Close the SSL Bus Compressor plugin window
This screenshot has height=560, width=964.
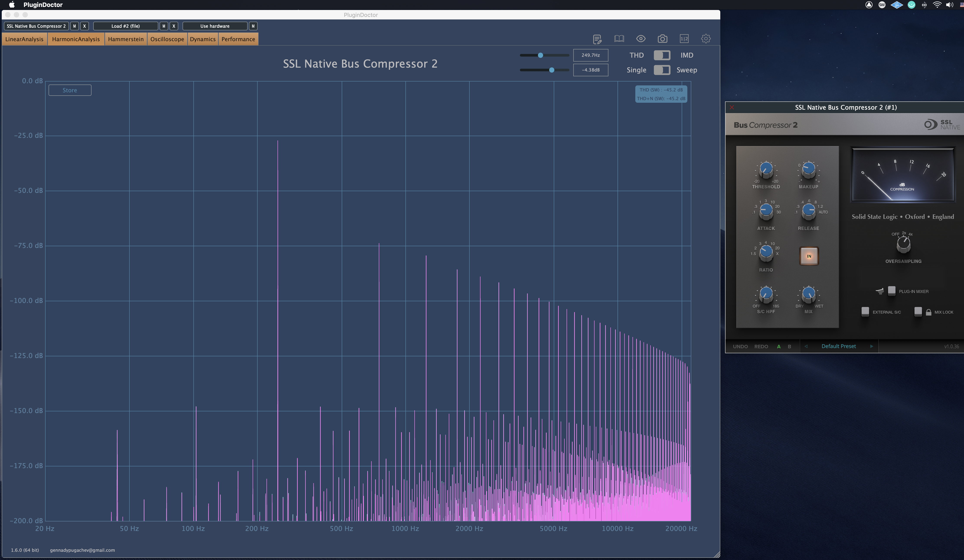point(731,107)
